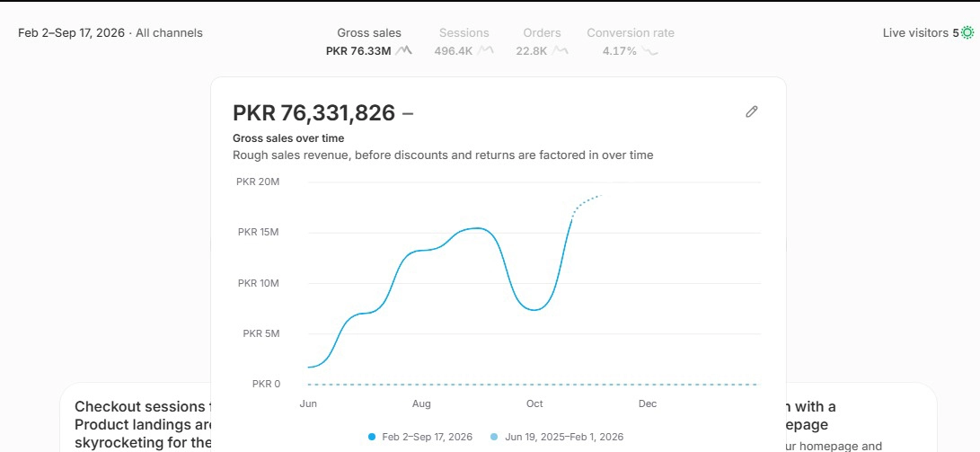Click the Dec x-axis label
Screen dimensions: 980x452
[x=648, y=403]
